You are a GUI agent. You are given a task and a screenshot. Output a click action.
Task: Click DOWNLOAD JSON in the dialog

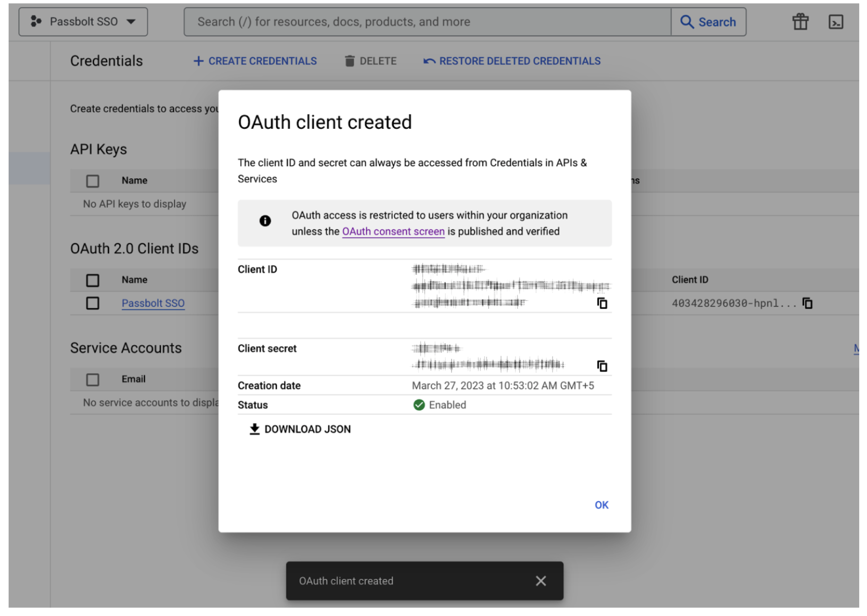pyautogui.click(x=300, y=429)
